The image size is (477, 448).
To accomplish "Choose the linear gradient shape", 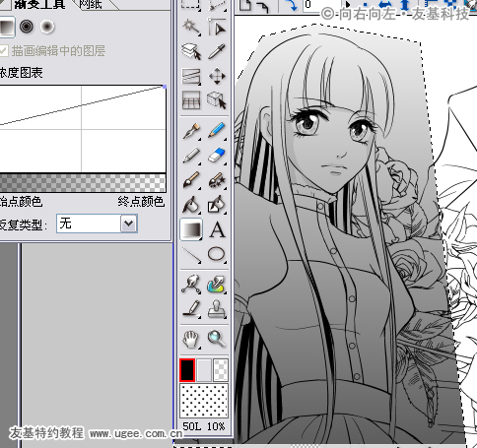I will coord(7,27).
